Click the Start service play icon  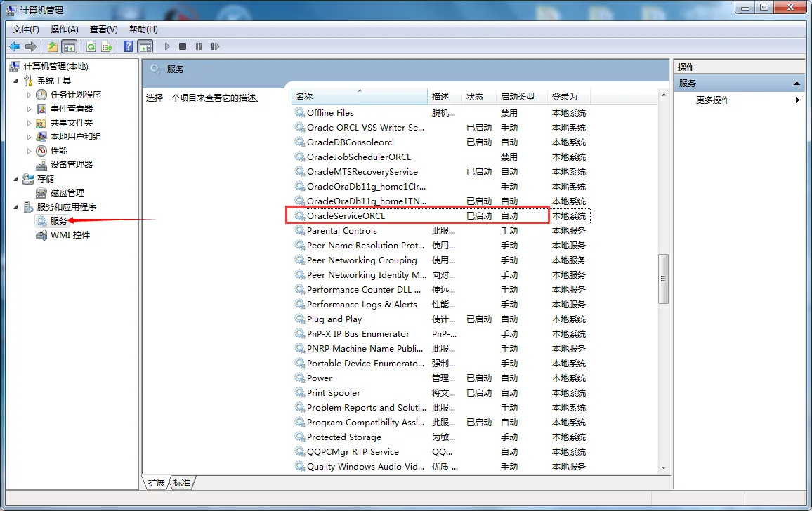pyautogui.click(x=166, y=46)
